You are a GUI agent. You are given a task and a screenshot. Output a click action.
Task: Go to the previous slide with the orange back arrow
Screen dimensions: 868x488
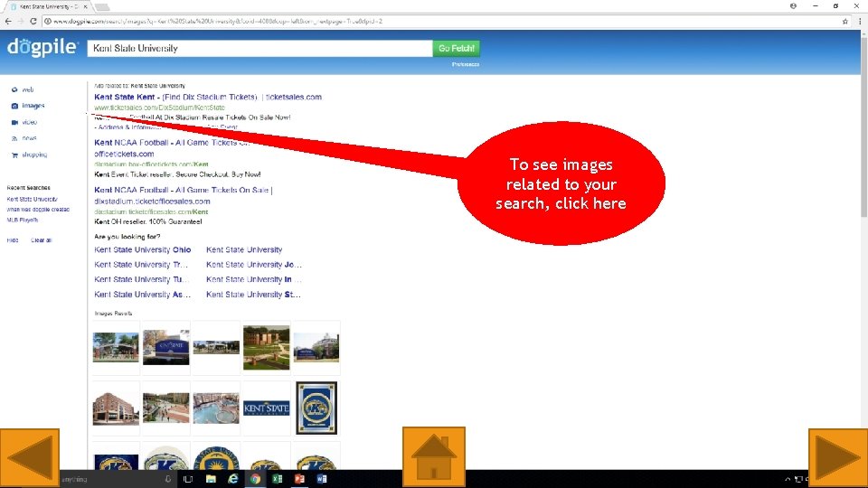[30, 457]
